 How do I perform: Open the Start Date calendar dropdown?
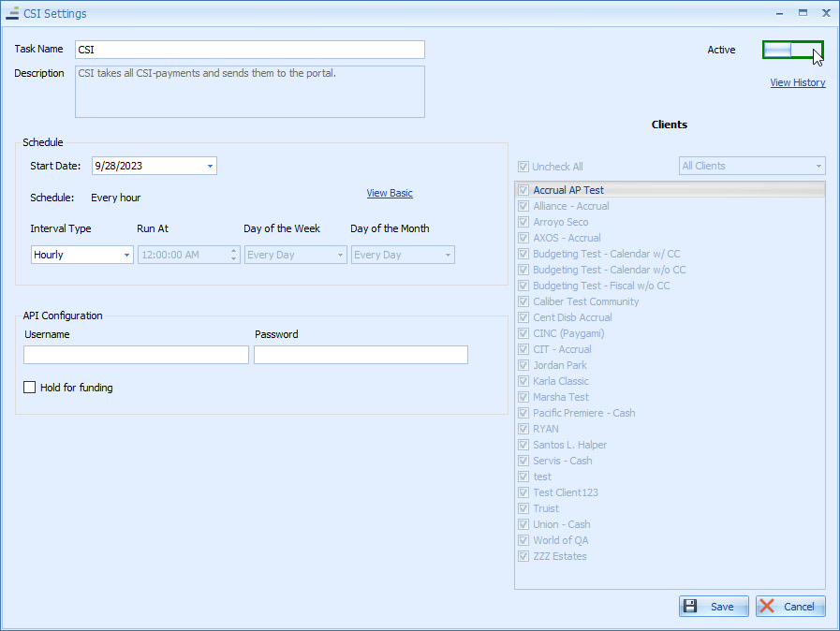click(212, 164)
